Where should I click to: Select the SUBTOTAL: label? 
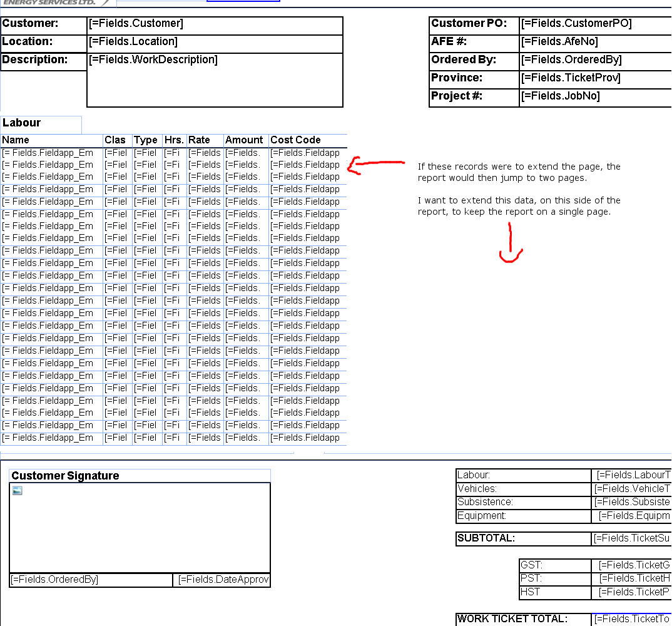[x=523, y=539]
